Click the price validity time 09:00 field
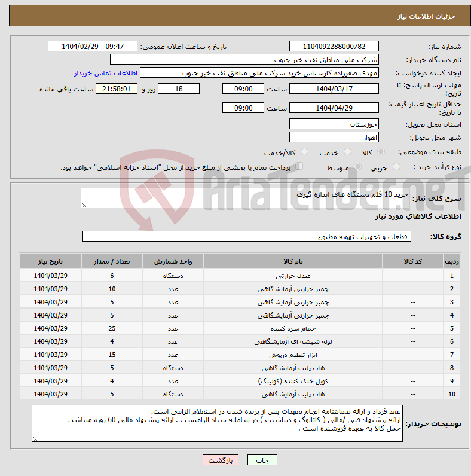 click(x=243, y=108)
